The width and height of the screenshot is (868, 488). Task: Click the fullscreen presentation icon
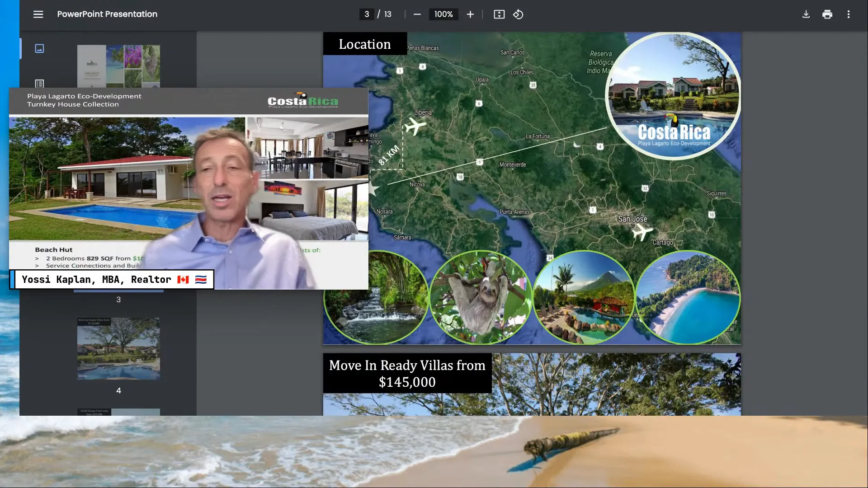pos(499,14)
